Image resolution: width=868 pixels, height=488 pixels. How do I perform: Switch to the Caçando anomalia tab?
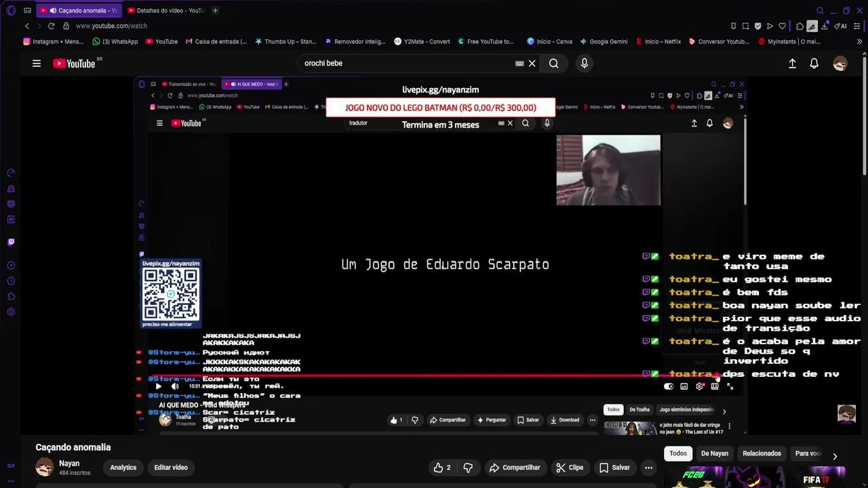point(79,10)
